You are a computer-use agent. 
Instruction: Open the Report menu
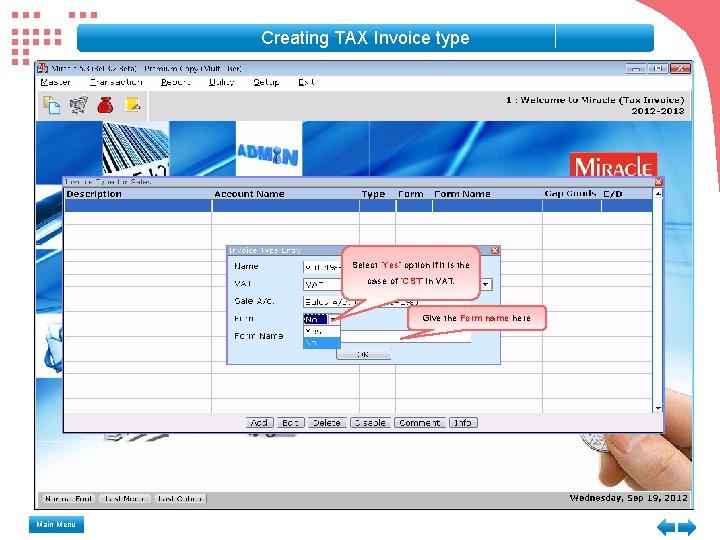click(175, 82)
